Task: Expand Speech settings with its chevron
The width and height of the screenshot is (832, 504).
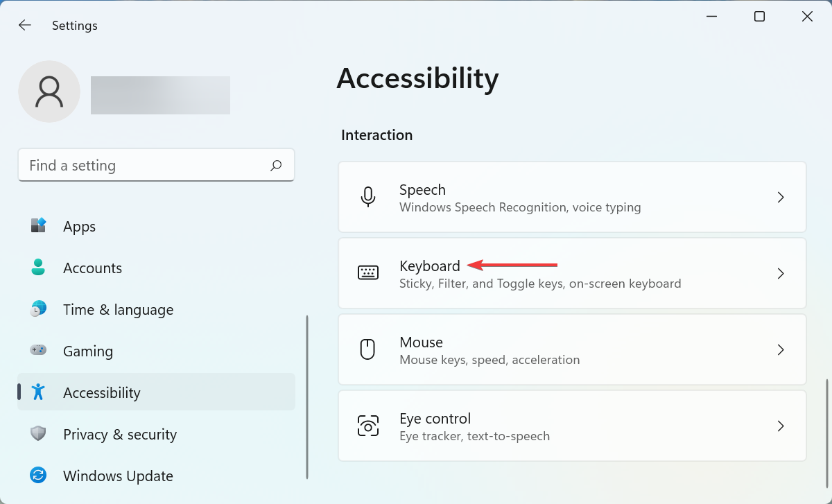Action: click(x=781, y=197)
